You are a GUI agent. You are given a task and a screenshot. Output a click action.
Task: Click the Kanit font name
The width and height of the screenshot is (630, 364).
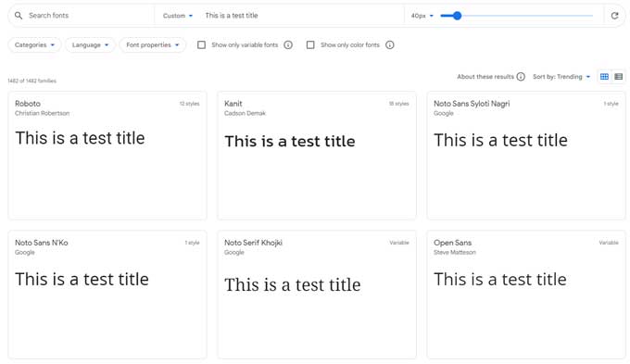[233, 104]
